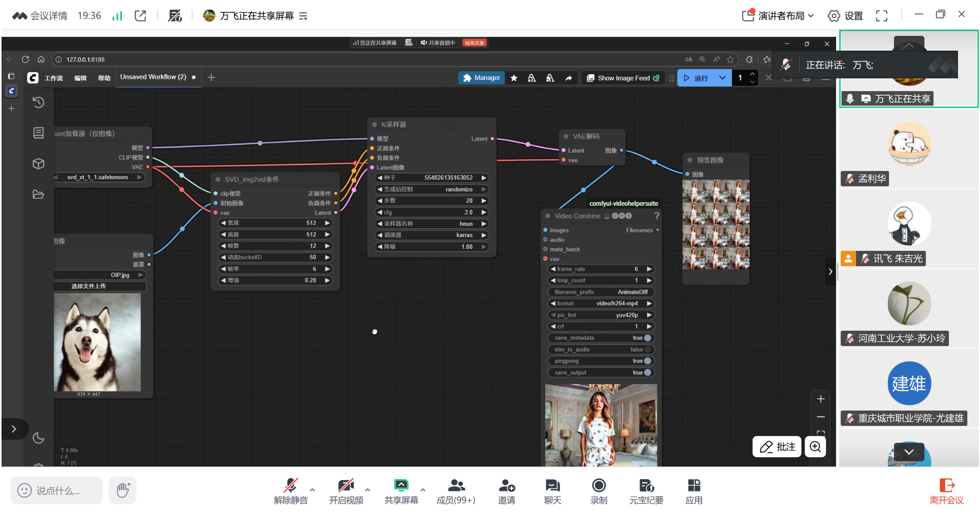Image resolution: width=980 pixels, height=516 pixels.
Task: Open the members list
Action: point(456,486)
